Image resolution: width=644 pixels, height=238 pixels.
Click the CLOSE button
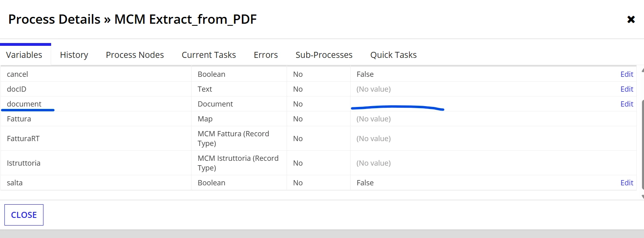(24, 215)
